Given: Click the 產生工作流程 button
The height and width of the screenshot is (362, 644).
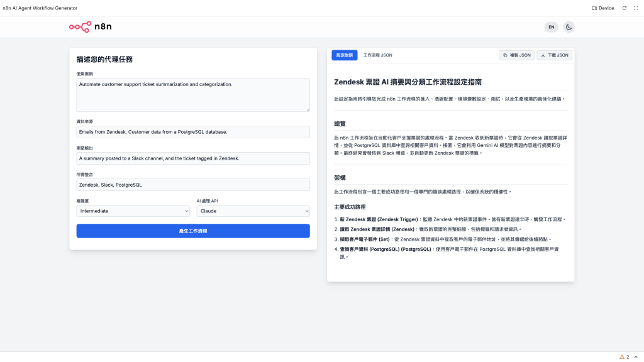Looking at the screenshot, I should pyautogui.click(x=193, y=231).
